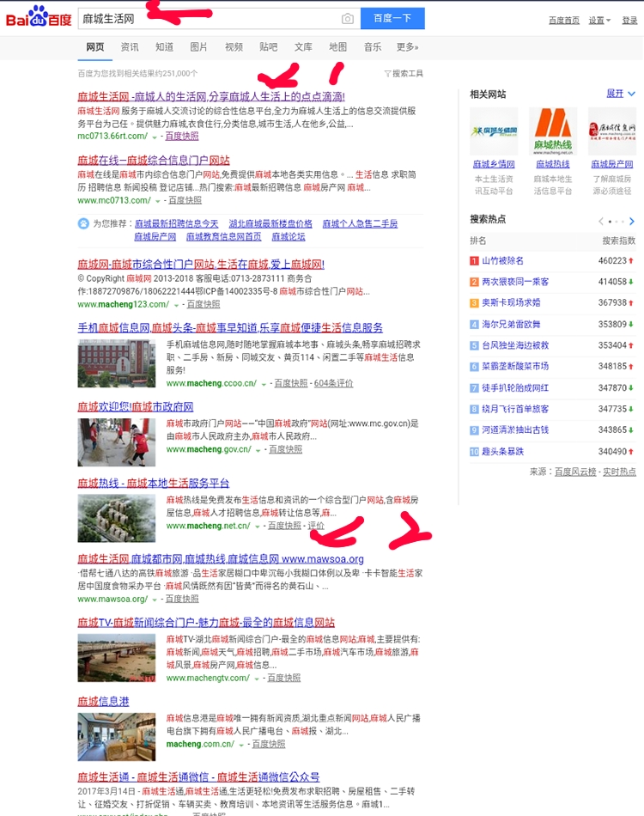
Task: Expand dropdown arrow next to www.mc0713.com
Action: 158,201
